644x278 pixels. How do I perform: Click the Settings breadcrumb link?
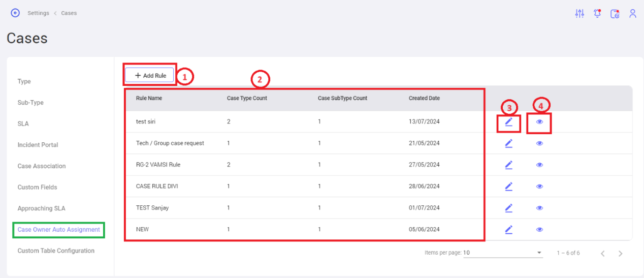click(x=39, y=13)
